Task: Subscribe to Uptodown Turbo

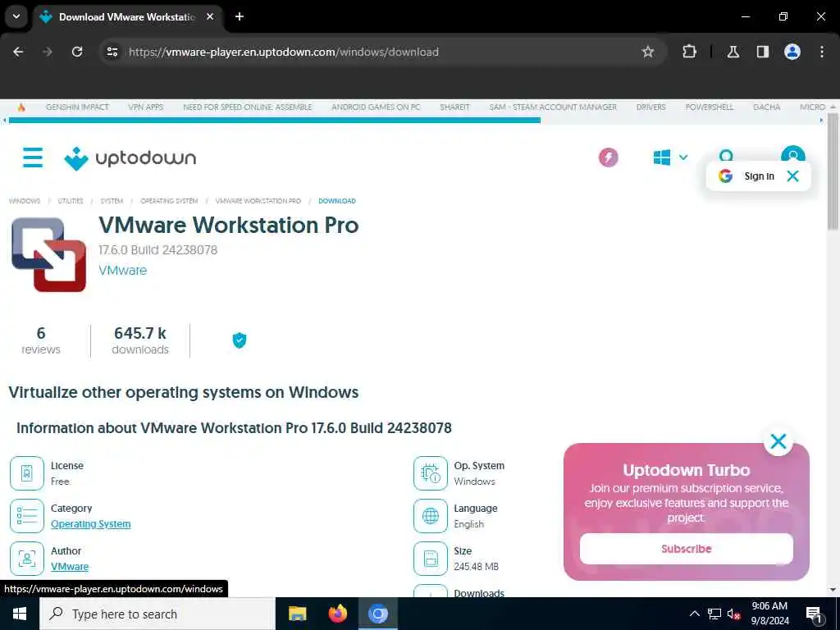Action: coord(687,549)
